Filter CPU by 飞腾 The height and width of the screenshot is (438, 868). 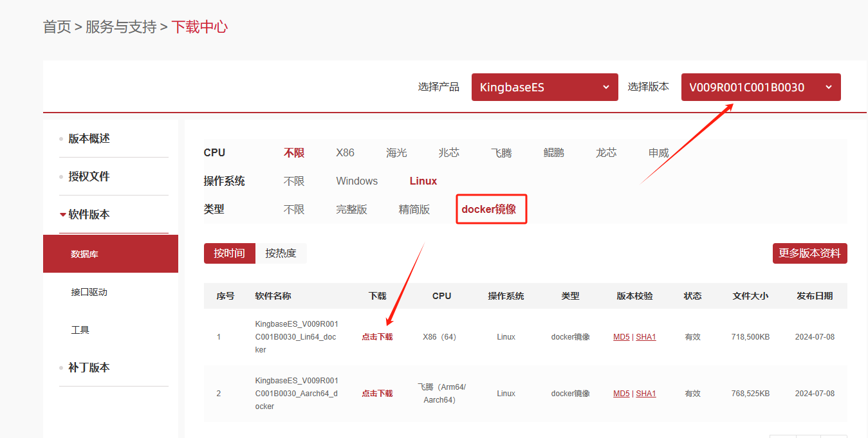click(501, 153)
